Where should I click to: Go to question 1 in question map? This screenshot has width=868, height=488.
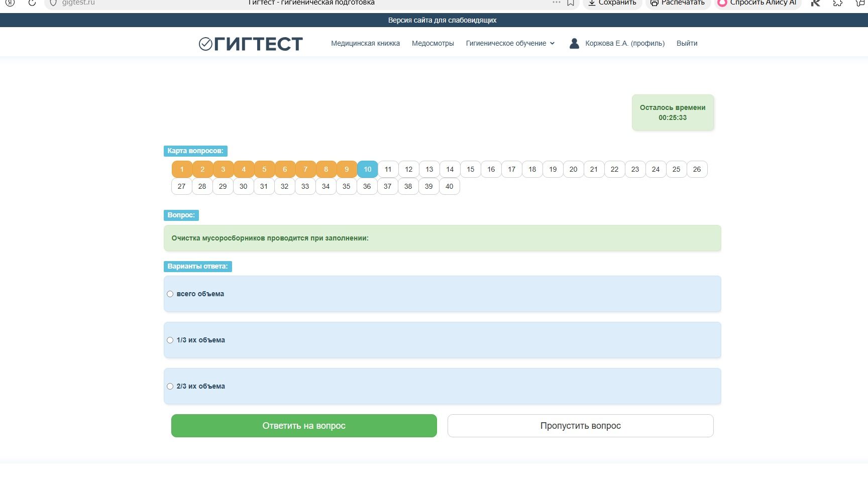pyautogui.click(x=182, y=169)
